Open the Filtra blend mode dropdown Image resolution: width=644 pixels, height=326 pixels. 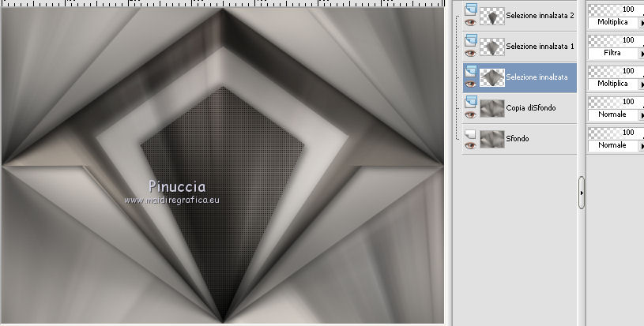[x=612, y=53]
